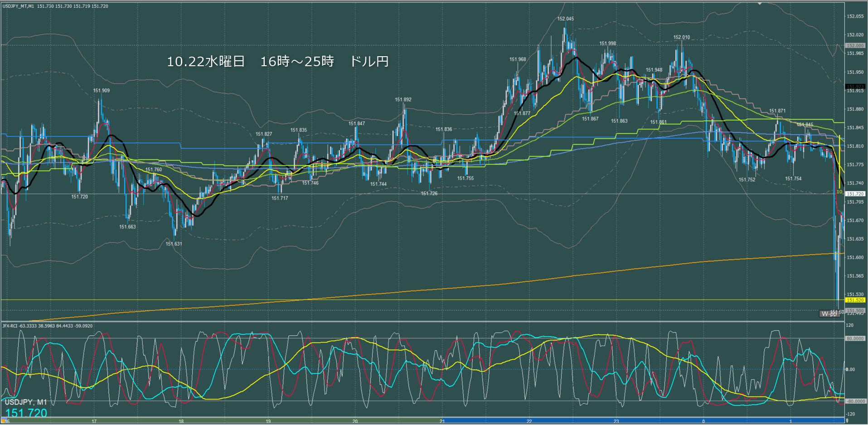Click the 80.0000 RCI level label
Viewport: 868px width, 425px height.
tap(855, 338)
